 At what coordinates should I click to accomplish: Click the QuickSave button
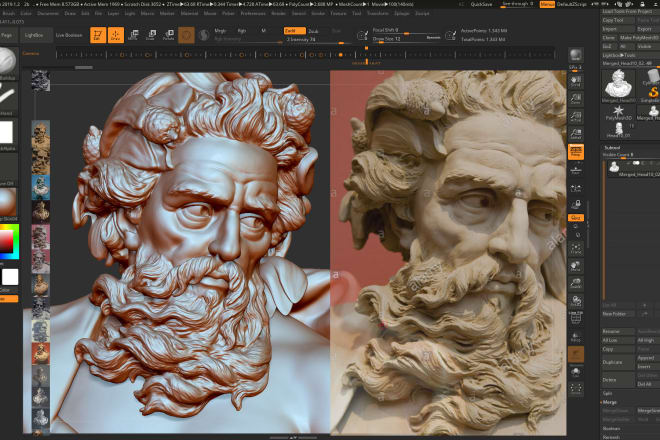click(x=482, y=4)
